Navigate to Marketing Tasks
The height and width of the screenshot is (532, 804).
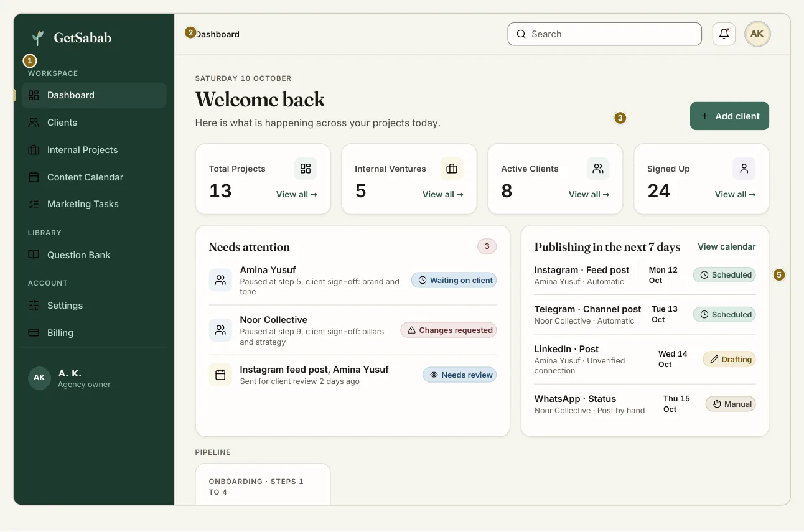tap(94, 204)
